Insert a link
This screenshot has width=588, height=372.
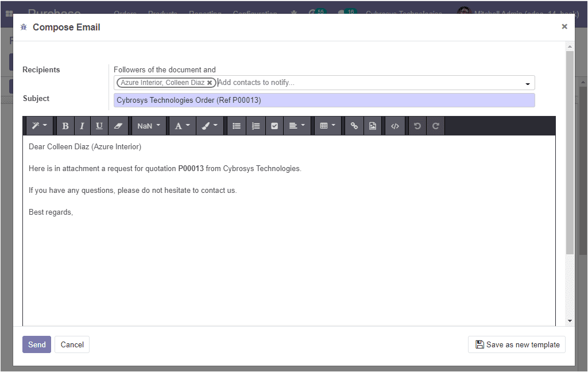tap(354, 126)
